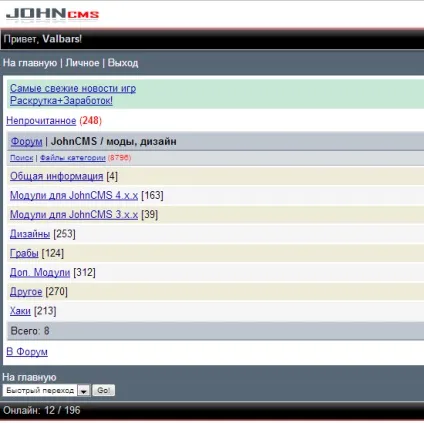Click the [253] count beside Дизайны
Image resolution: width=424 pixels, height=423 pixels.
tap(64, 234)
